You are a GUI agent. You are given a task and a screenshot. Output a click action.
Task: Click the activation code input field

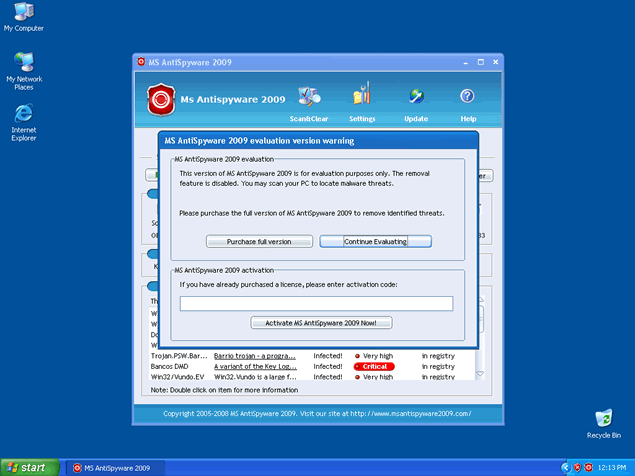pos(316,304)
